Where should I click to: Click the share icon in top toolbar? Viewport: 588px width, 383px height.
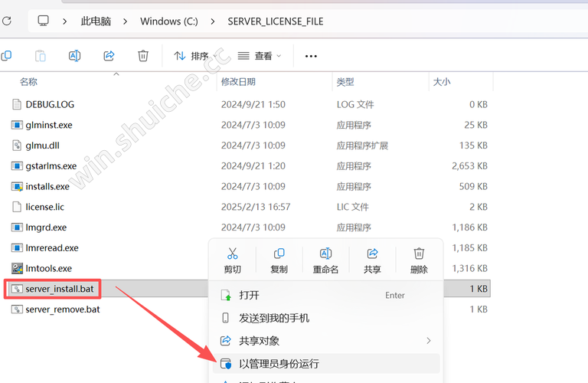coord(109,56)
